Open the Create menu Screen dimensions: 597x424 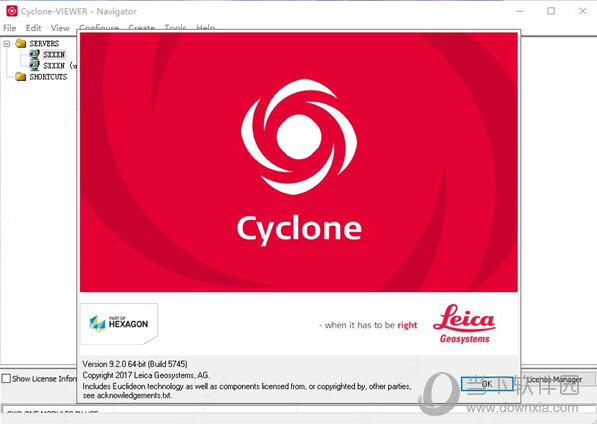(x=142, y=27)
